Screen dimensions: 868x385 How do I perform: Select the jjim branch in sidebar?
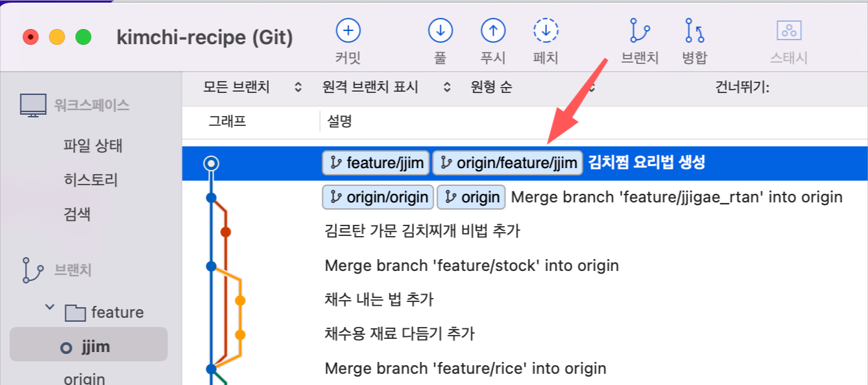click(88, 344)
